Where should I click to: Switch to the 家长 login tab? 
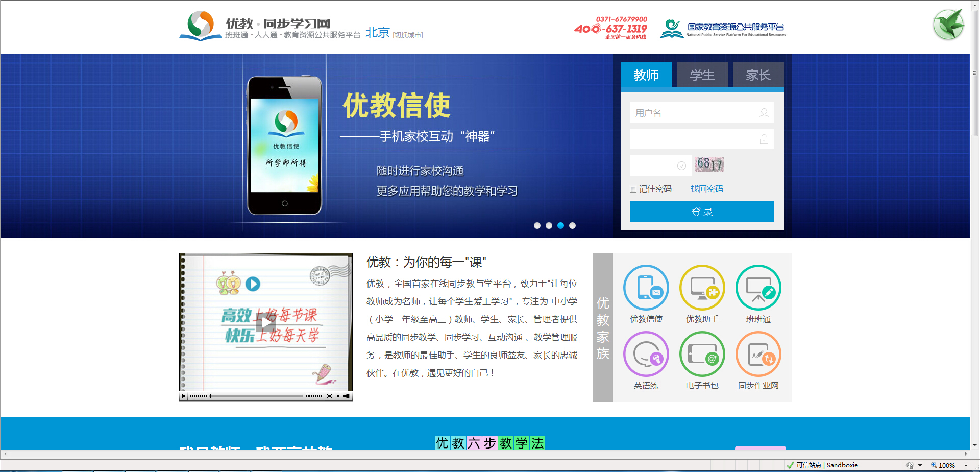pos(758,75)
